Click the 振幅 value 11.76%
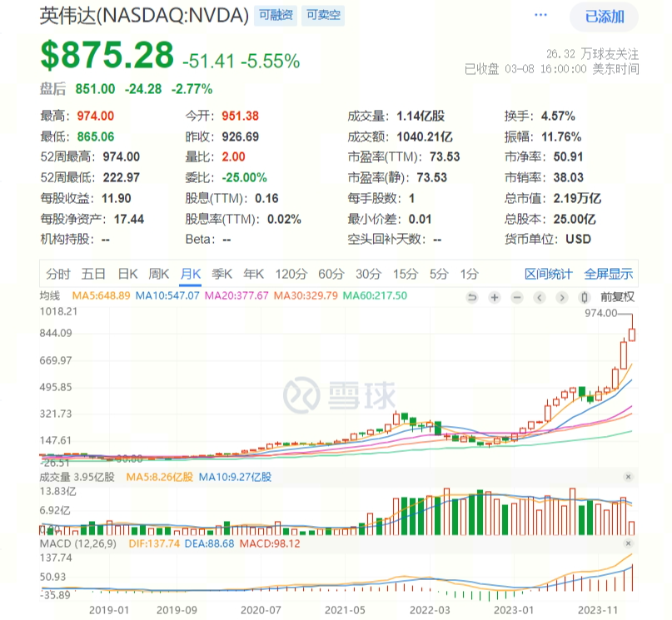The image size is (672, 620). point(561,137)
